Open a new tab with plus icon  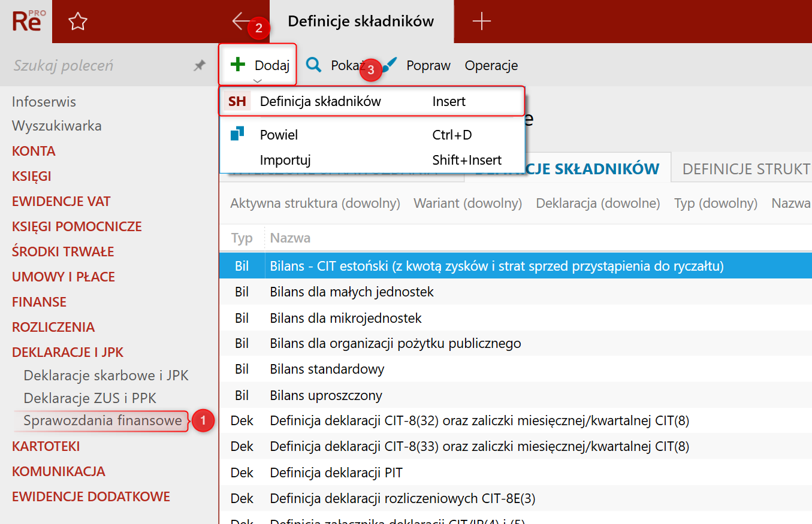point(481,22)
